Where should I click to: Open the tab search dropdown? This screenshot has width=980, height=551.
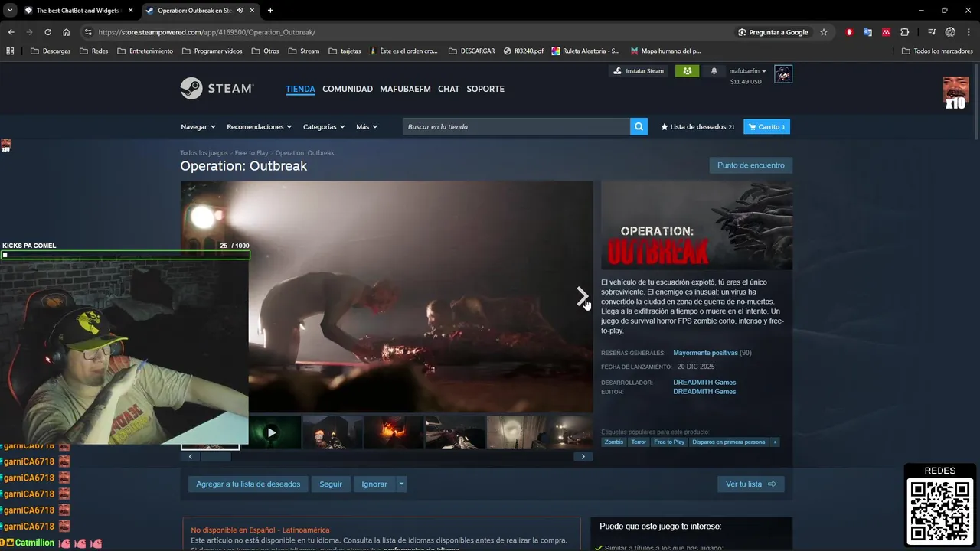coord(10,11)
